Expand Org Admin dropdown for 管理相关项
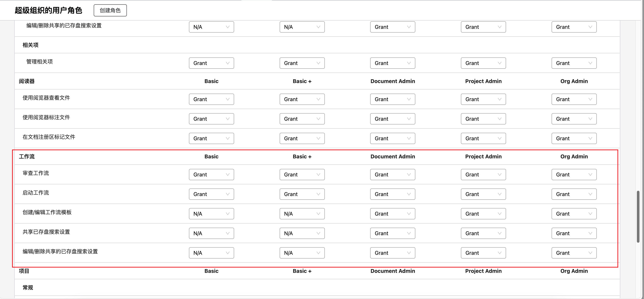 point(574,63)
